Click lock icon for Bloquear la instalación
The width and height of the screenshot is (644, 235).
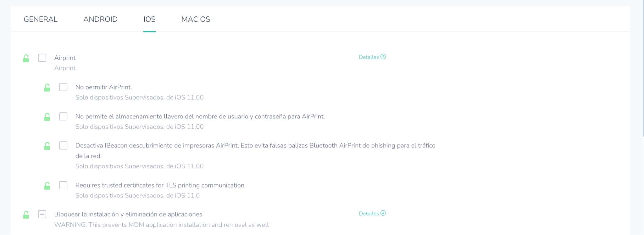point(26,215)
